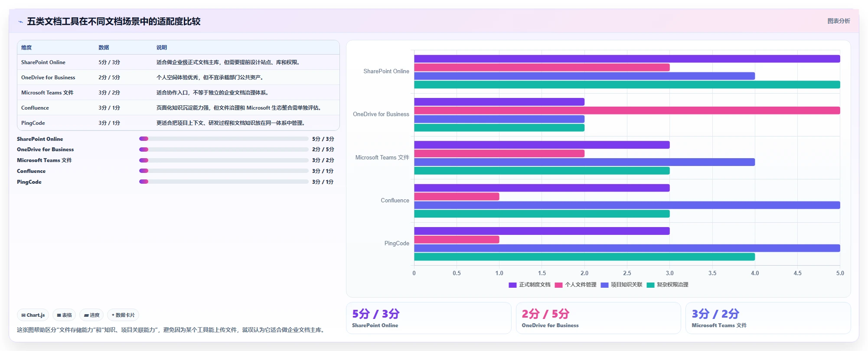The height and width of the screenshot is (351, 868).
Task: Open the OneDrive for Business data card
Action: coord(598,318)
